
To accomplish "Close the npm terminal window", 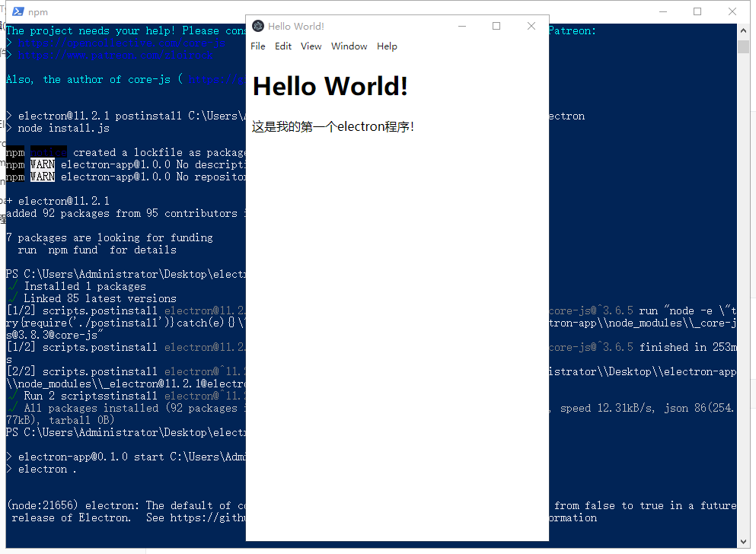I will [x=732, y=11].
